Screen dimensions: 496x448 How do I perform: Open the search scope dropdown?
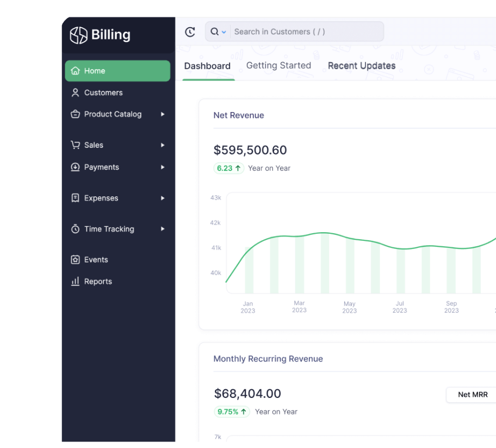pyautogui.click(x=223, y=32)
